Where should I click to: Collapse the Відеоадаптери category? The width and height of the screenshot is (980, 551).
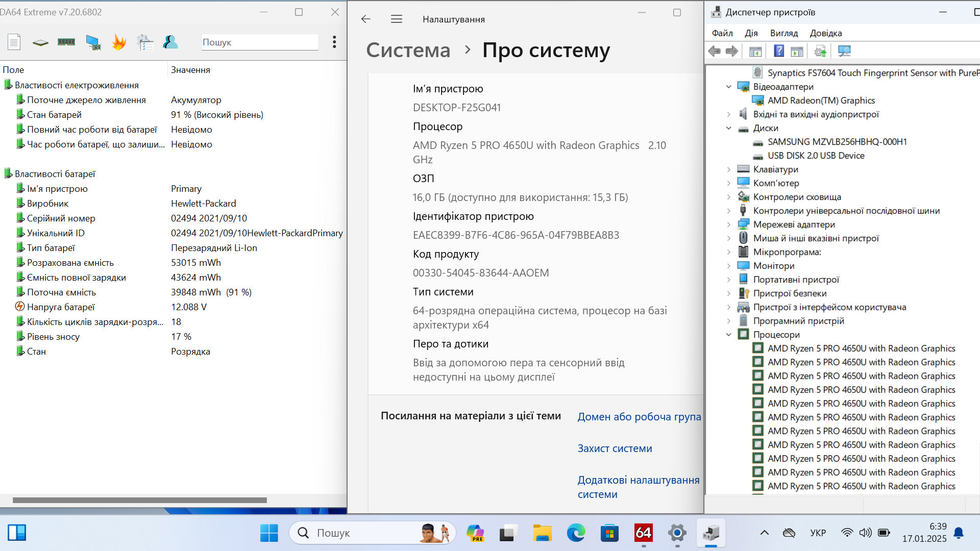coord(729,87)
